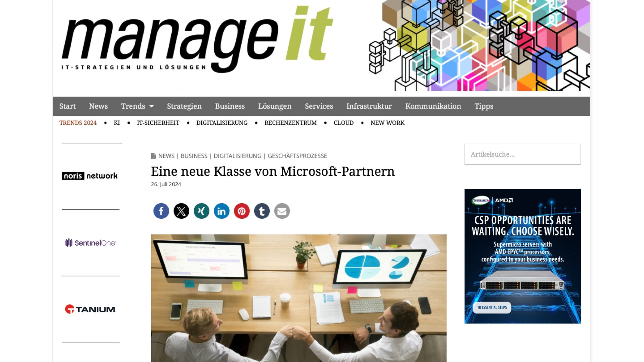Click the noris network sidebar logo
The height and width of the screenshot is (362, 644).
[90, 175]
